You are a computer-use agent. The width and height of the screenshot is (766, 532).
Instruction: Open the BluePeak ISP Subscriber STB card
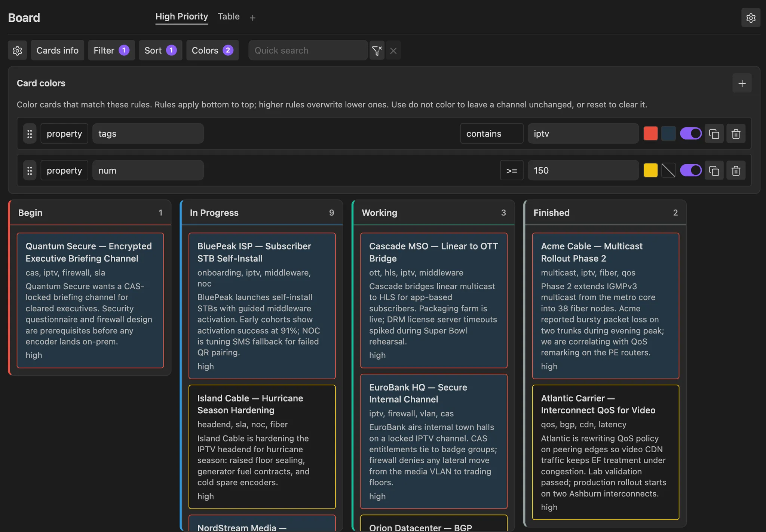pyautogui.click(x=262, y=306)
